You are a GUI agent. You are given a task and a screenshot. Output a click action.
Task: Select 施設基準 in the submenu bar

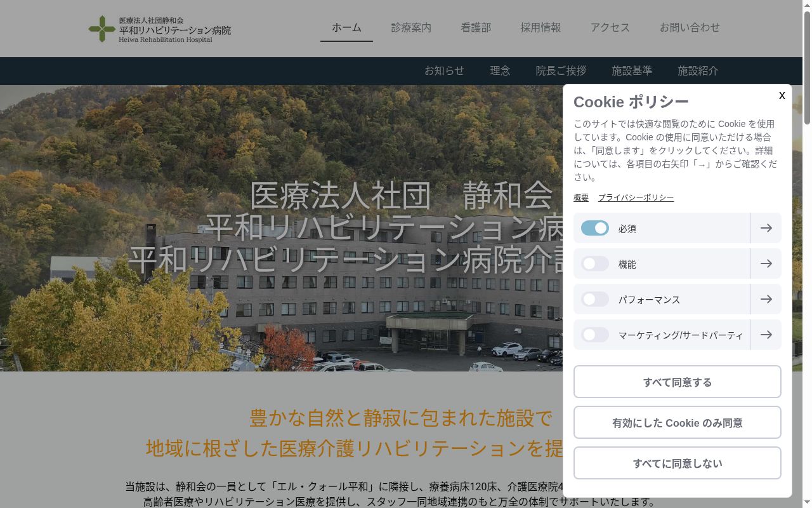pyautogui.click(x=632, y=70)
